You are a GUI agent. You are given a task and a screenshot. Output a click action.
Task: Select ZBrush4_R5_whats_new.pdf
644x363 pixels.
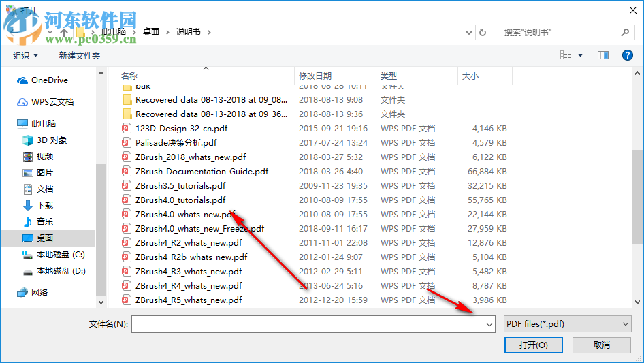coord(189,300)
